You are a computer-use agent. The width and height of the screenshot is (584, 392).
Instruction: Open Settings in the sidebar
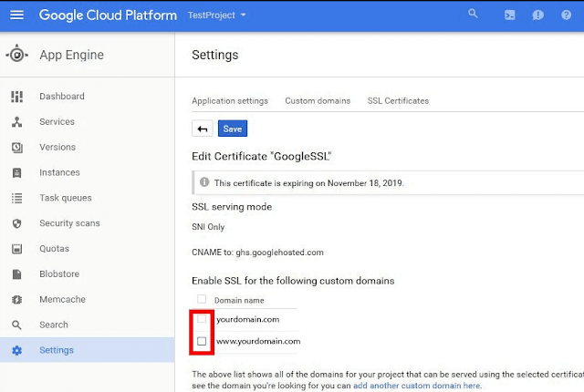tap(88, 350)
